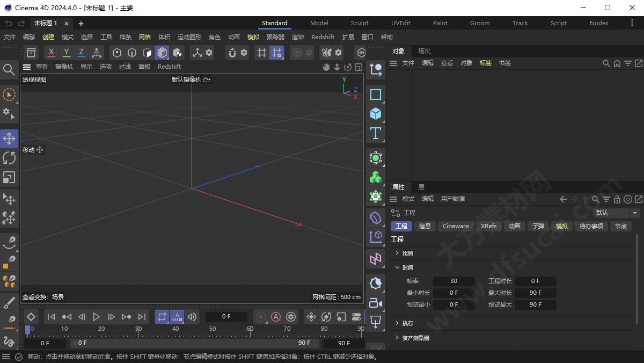Click the Cineware button
The image size is (644, 363).
point(456,226)
